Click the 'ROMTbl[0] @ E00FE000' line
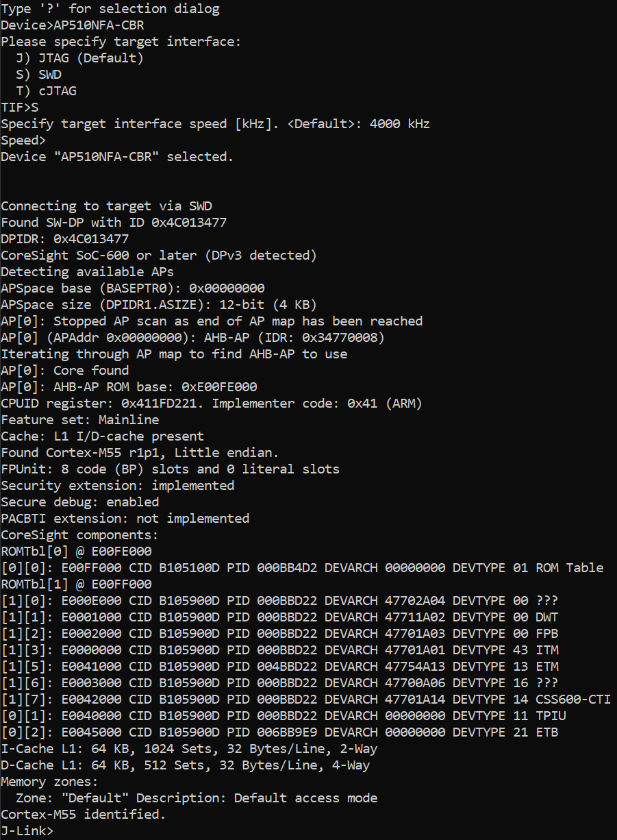This screenshot has width=617, height=840. (76, 552)
